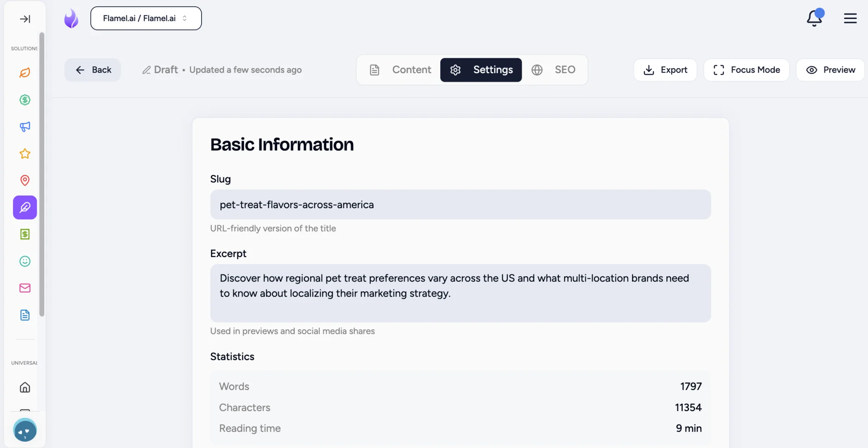The width and height of the screenshot is (868, 448).
Task: Open the green dollar circle sidebar icon
Action: click(x=25, y=100)
